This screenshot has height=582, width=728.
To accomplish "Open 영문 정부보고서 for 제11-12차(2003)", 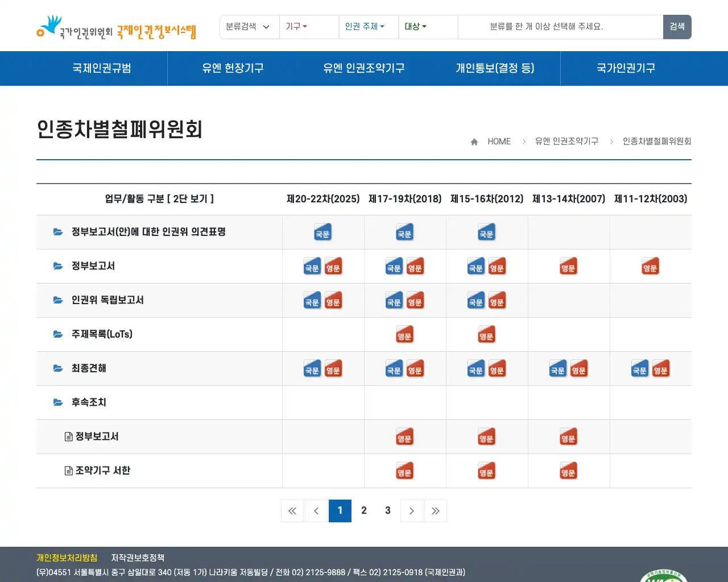I will (651, 266).
